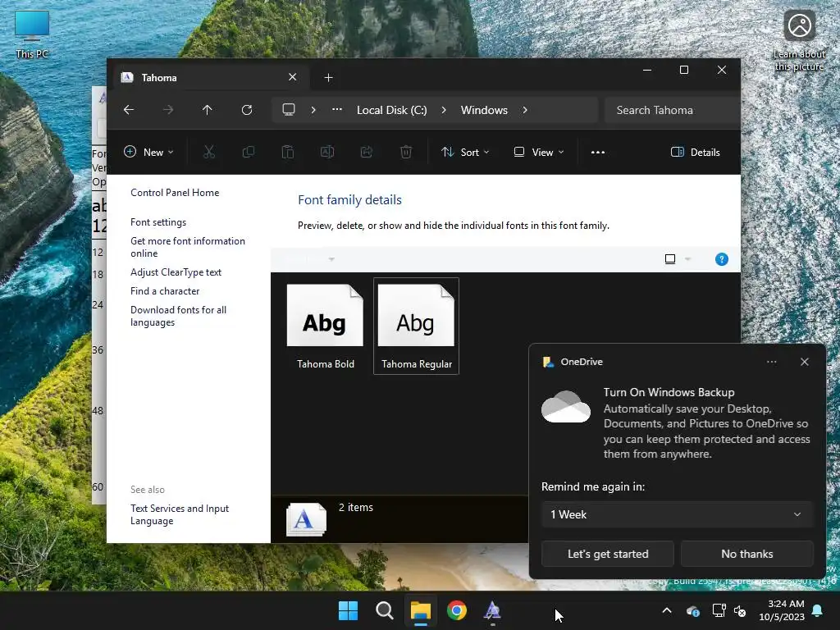This screenshot has height=630, width=840.
Task: Click the Search Tahoma field
Action: pos(673,110)
